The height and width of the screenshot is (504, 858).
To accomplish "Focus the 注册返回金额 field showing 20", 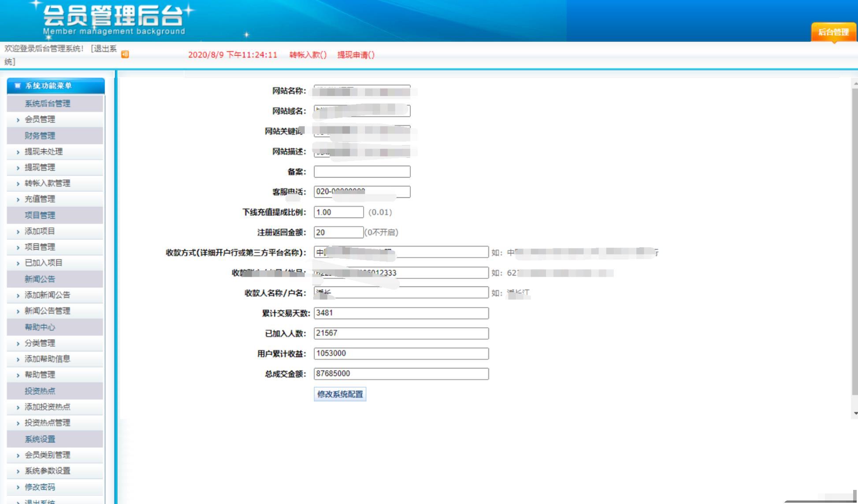I will pyautogui.click(x=339, y=233).
